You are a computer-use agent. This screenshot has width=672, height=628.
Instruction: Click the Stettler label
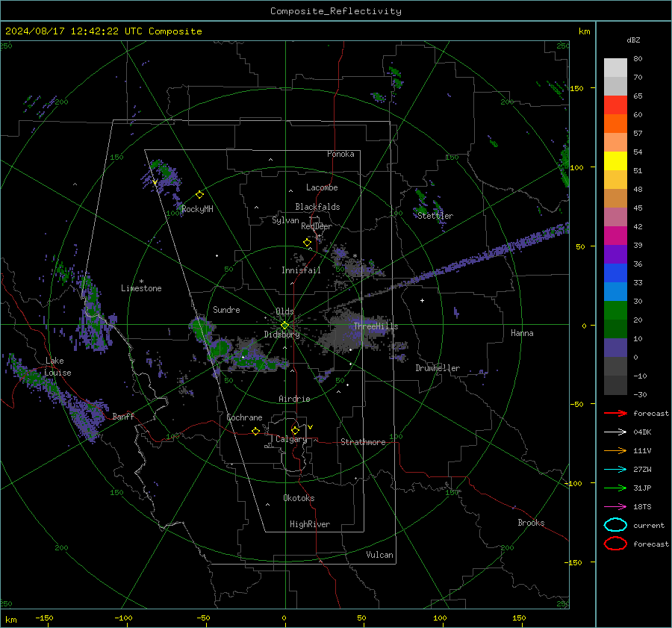pyautogui.click(x=435, y=216)
